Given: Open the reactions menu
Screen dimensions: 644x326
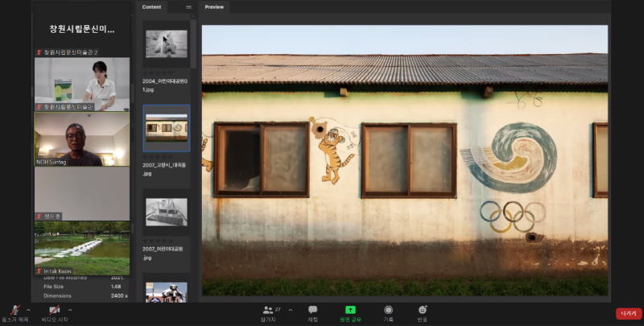Looking at the screenshot, I should [x=422, y=314].
